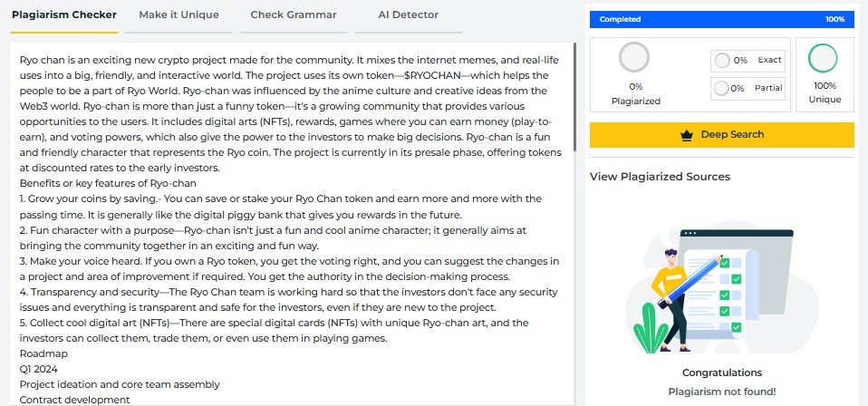Click the 100% label on progress bar
Screen dimensions: 868x406
pos(834,19)
